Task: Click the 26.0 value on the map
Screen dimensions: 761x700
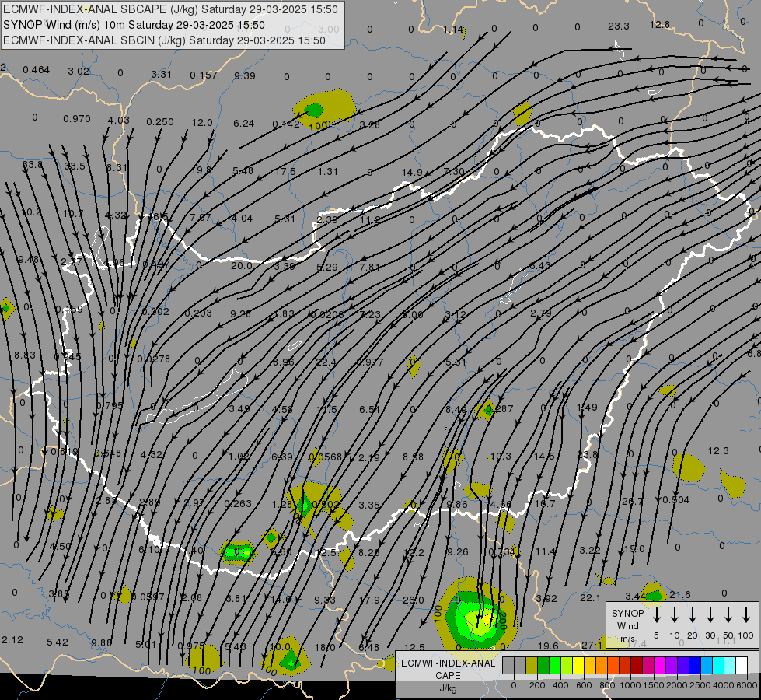Action: pos(413,600)
